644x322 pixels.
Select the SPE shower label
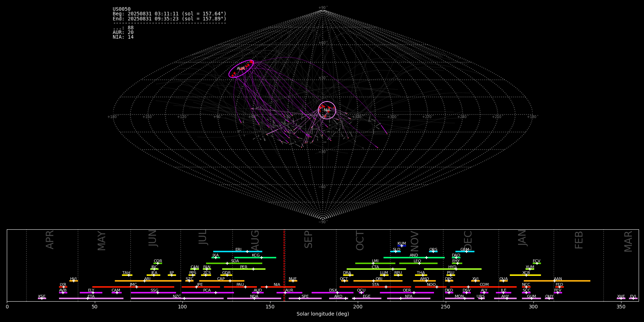(305, 297)
